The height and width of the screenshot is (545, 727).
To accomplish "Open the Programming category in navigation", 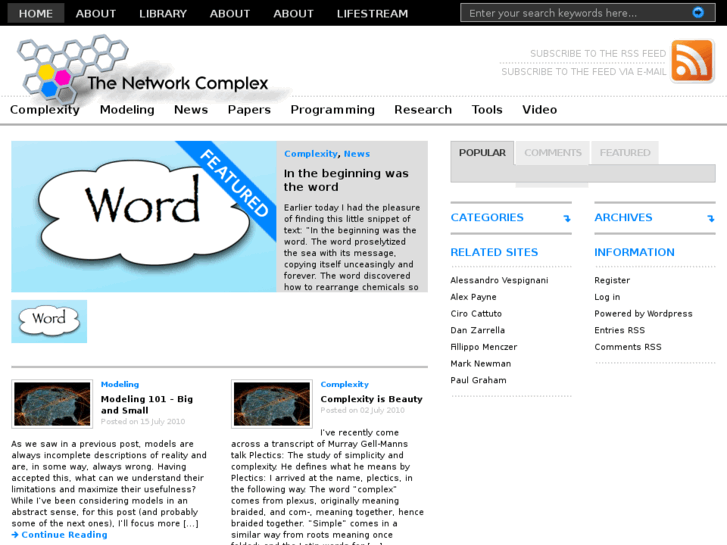I will pyautogui.click(x=332, y=109).
